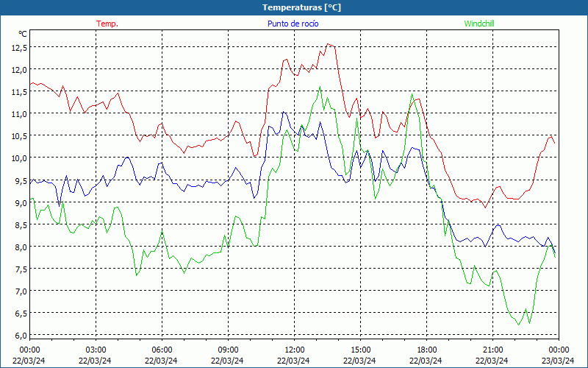Image resolution: width=588 pixels, height=368 pixels.
Task: Click the 12,0 y-axis value
Action: click(19, 69)
